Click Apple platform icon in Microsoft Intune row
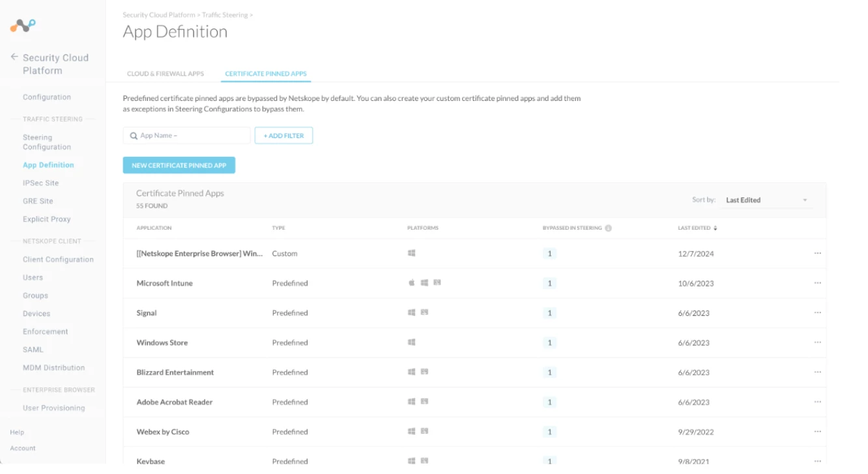868x474 pixels. [x=411, y=283]
